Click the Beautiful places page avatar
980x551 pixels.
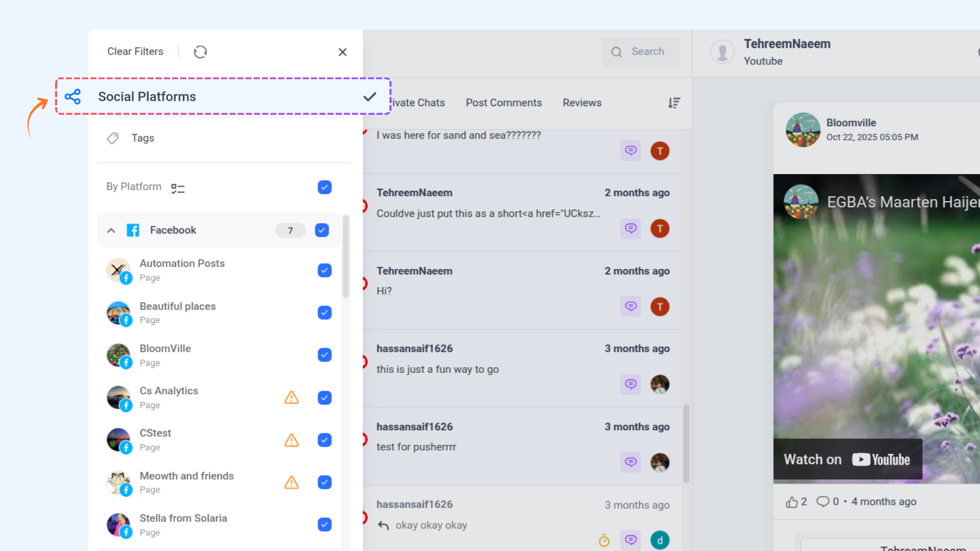pos(119,313)
